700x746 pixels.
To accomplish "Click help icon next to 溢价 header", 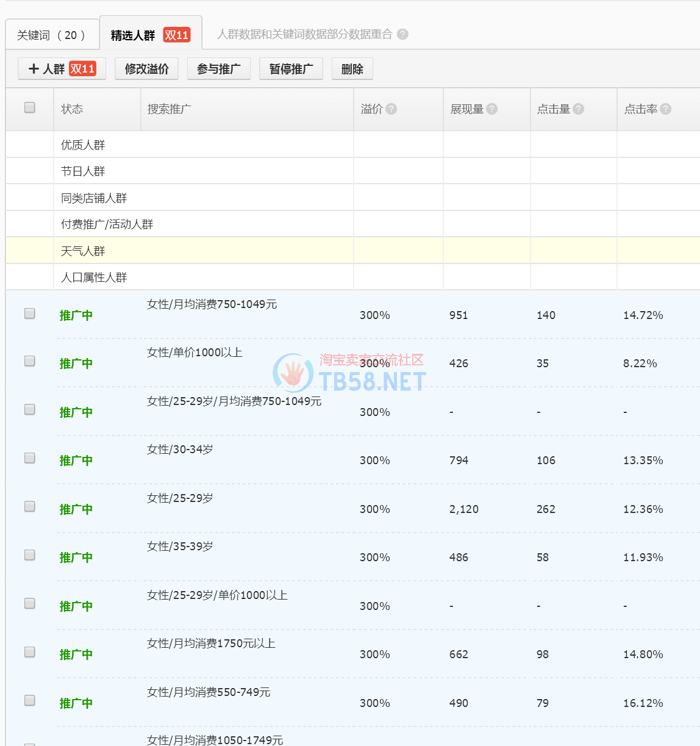I will click(391, 109).
